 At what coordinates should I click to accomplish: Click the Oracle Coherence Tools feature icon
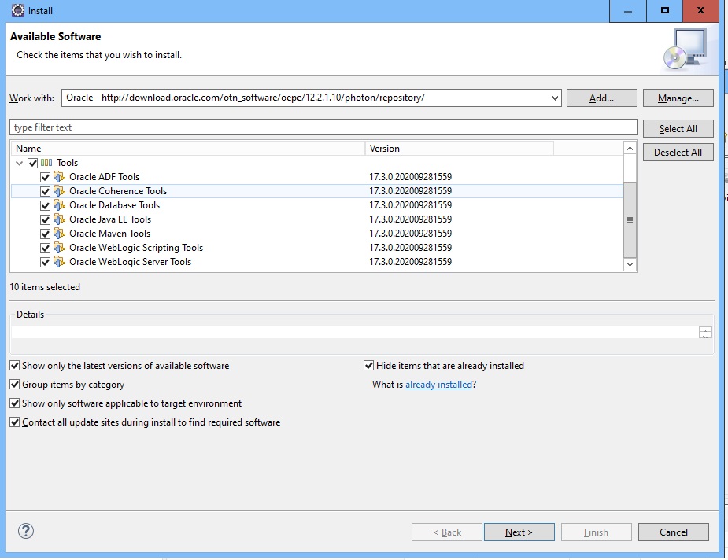coord(59,190)
